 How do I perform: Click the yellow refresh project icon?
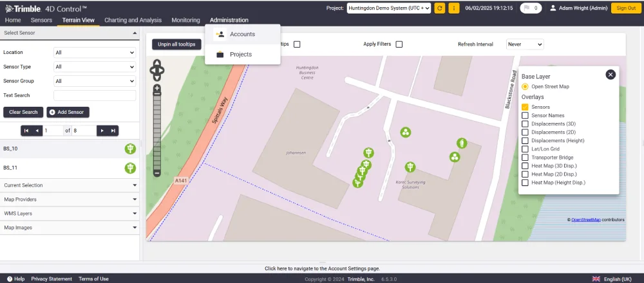point(439,8)
